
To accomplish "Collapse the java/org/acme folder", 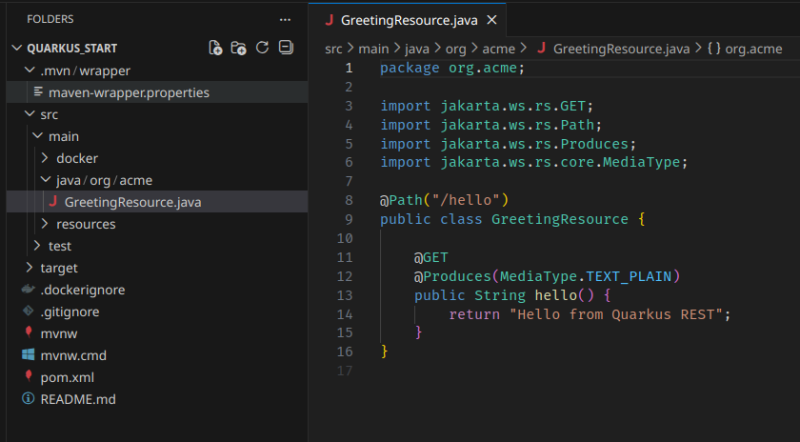I will (x=45, y=180).
